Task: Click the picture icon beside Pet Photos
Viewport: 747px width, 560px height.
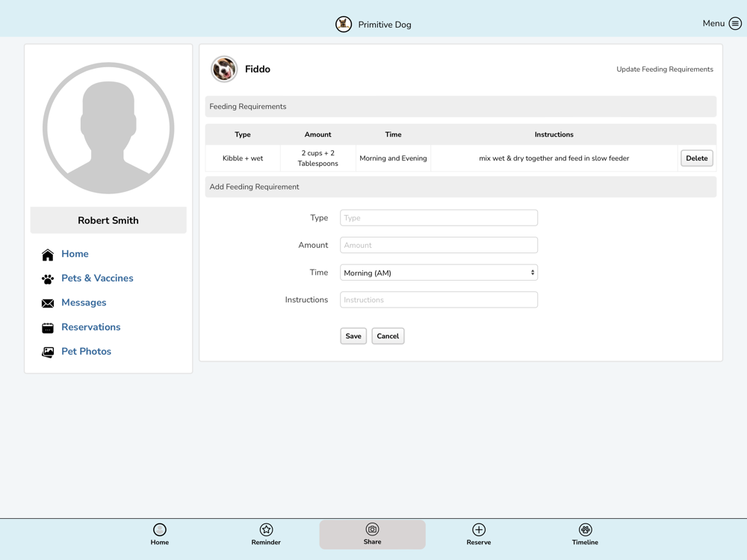Action: (x=48, y=352)
